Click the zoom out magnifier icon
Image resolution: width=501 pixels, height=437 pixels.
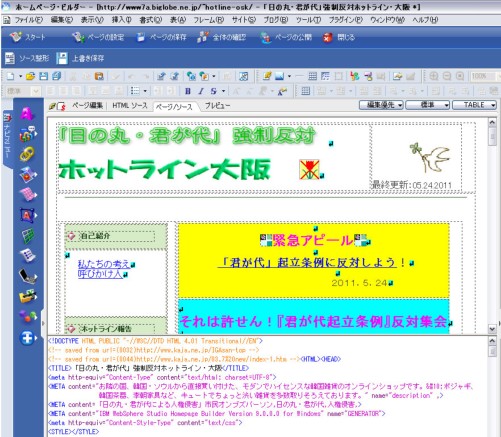(447, 76)
